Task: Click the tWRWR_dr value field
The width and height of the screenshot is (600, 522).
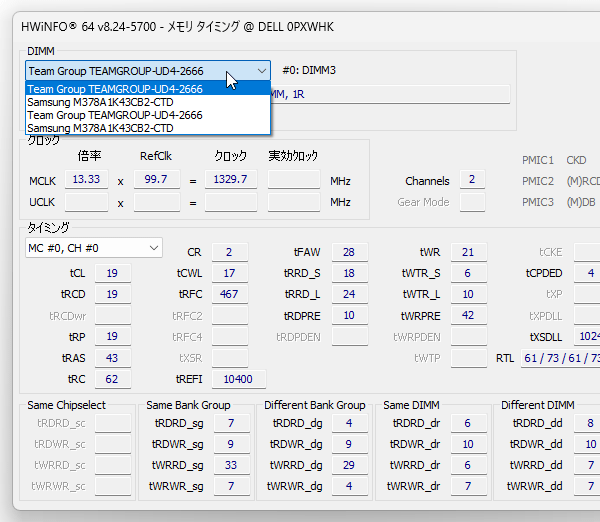Action: [x=468, y=486]
